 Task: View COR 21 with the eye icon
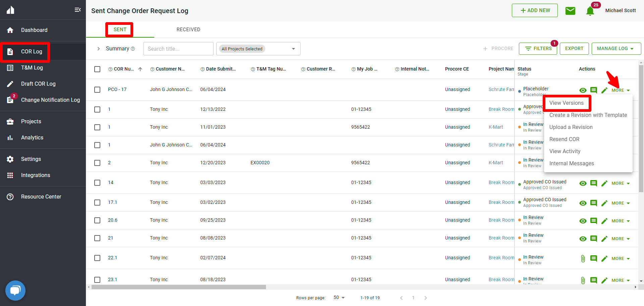coord(583,239)
